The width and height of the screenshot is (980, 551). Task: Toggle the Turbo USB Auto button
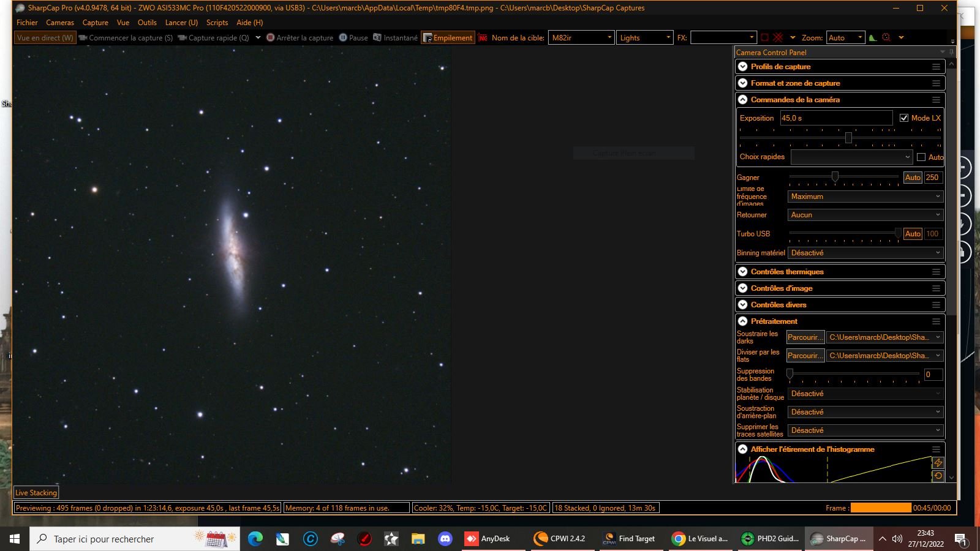(913, 234)
